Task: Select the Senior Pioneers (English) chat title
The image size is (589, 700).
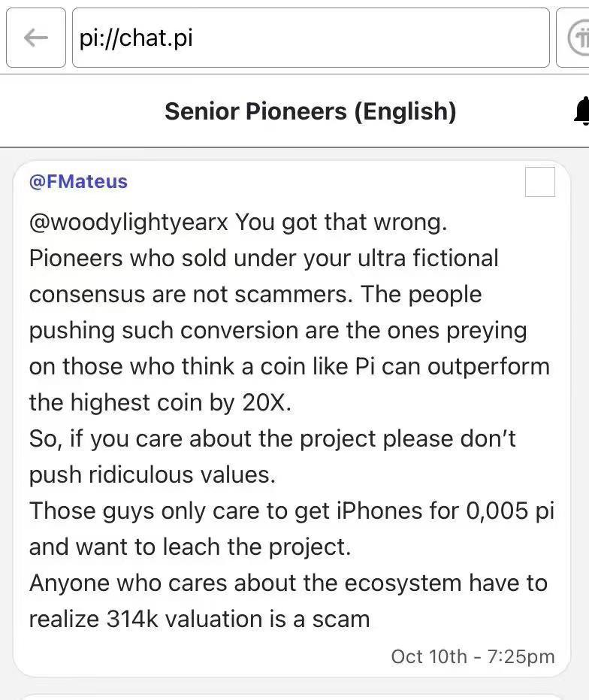Action: pos(310,111)
